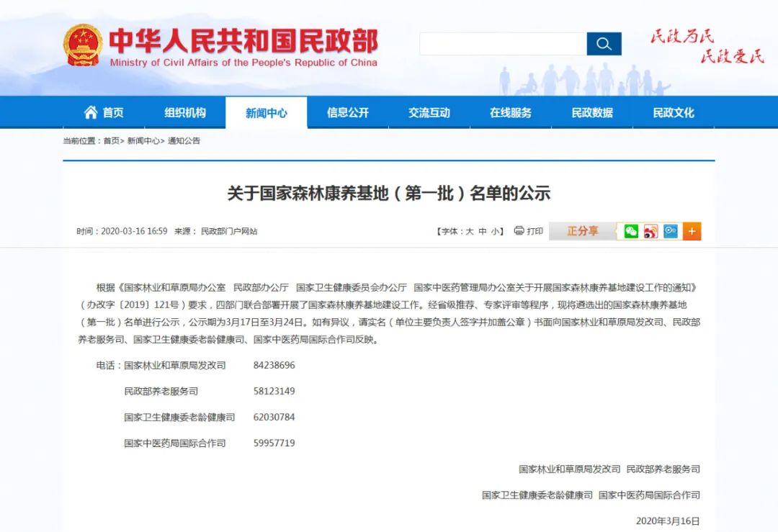The image size is (778, 532).
Task: Click 国家卫生健康委老龄健康司 in phone list
Action: (179, 417)
